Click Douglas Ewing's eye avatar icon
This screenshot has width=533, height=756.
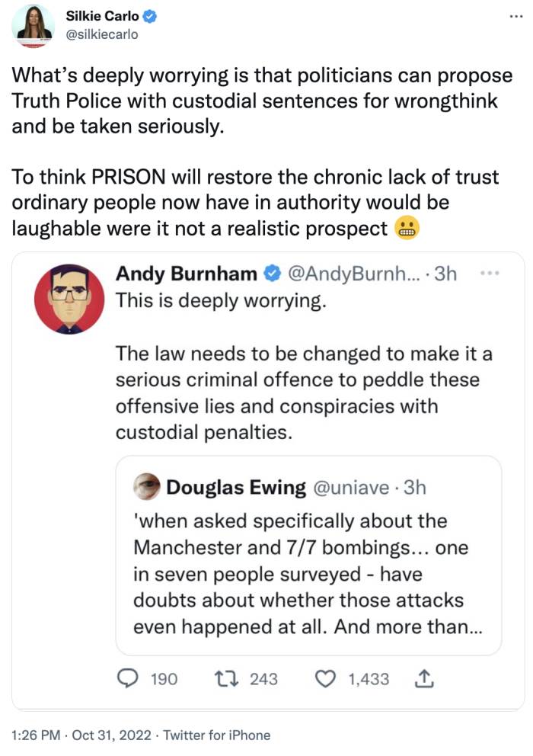click(145, 486)
